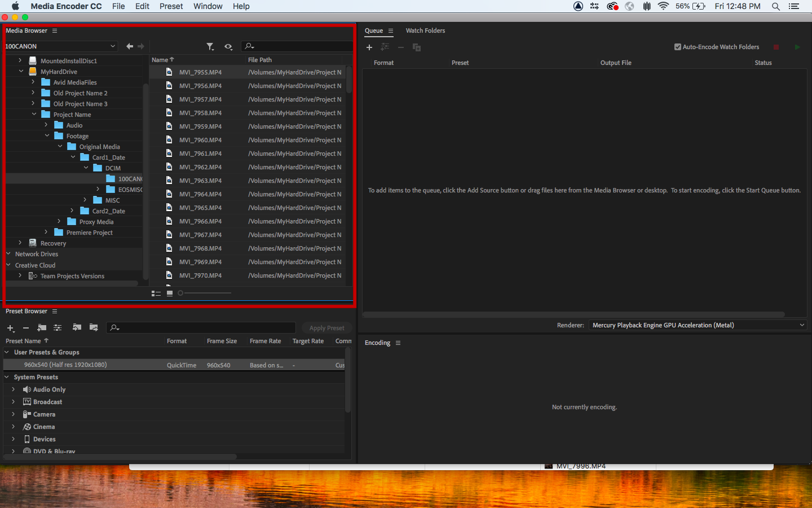
Task: Click the Duplicate icon in Queue toolbar
Action: (x=417, y=47)
